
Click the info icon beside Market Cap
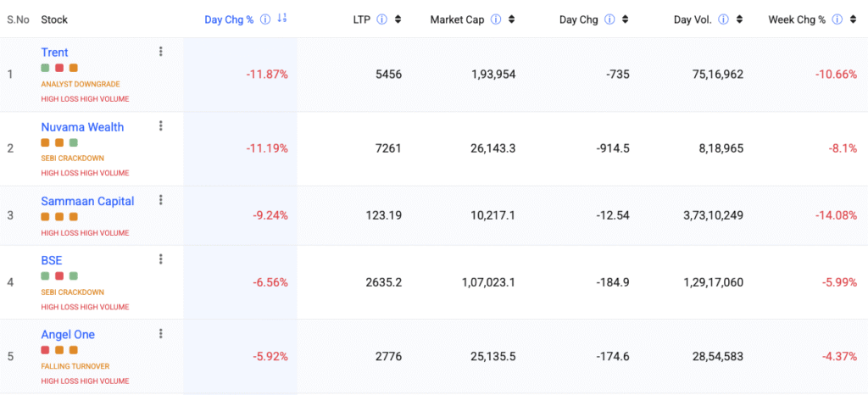point(495,19)
